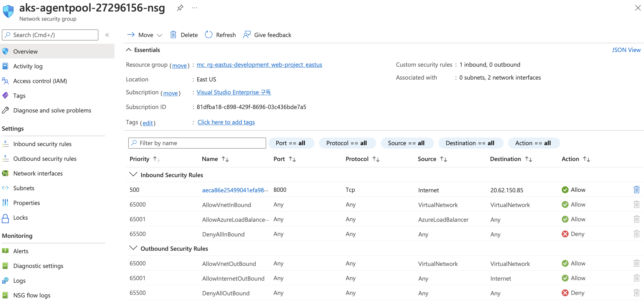Collapse the Essentials section
The image size is (644, 305).
tap(129, 50)
